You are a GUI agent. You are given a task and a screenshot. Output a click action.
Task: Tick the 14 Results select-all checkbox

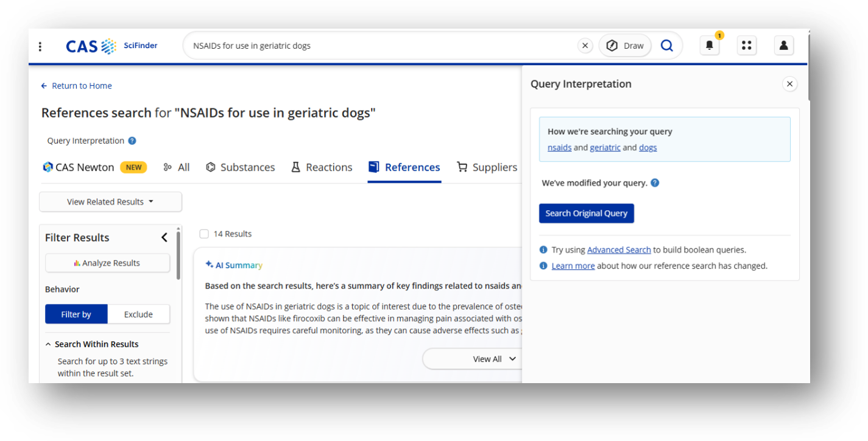click(204, 234)
